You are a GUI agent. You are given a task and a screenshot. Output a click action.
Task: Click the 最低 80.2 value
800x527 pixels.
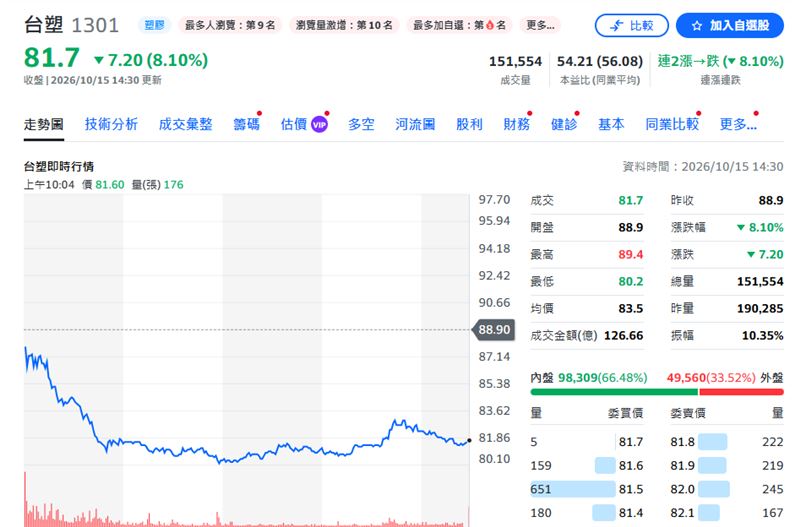pyautogui.click(x=631, y=281)
